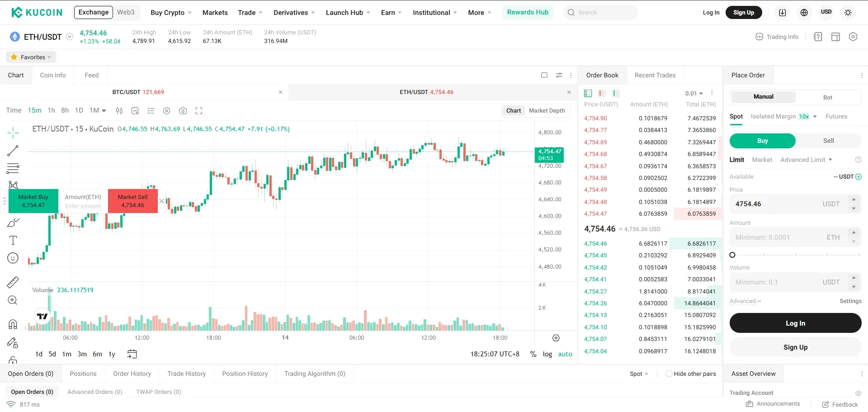
Task: Click the amount percentage slider handle
Action: pos(732,255)
